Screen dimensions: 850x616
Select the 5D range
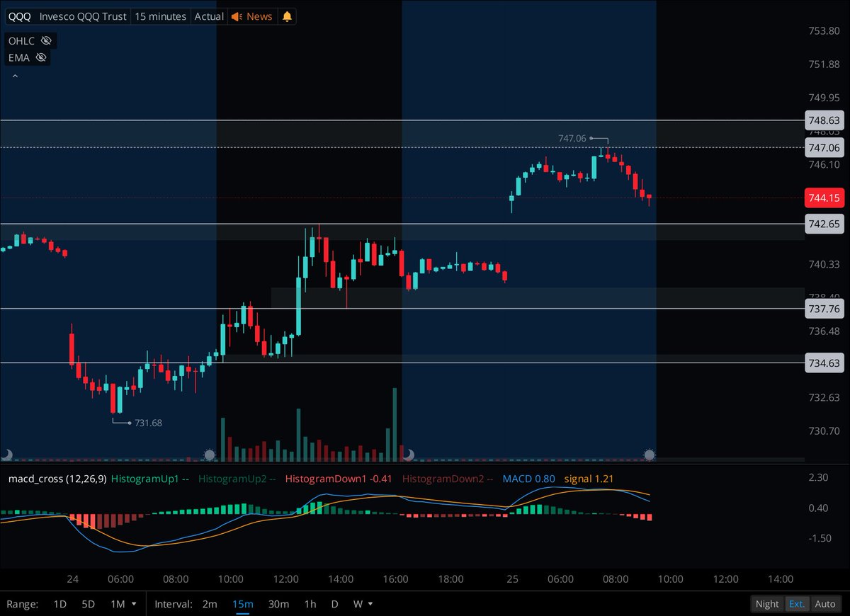pyautogui.click(x=88, y=604)
